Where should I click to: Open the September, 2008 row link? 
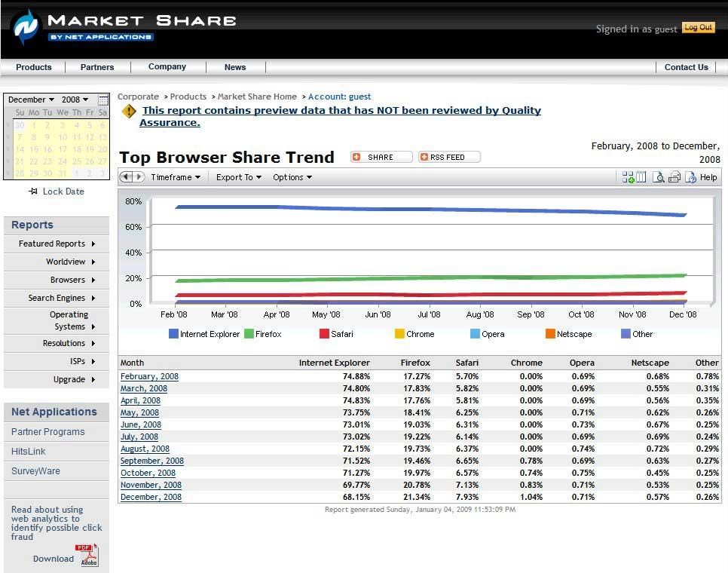[x=151, y=461]
